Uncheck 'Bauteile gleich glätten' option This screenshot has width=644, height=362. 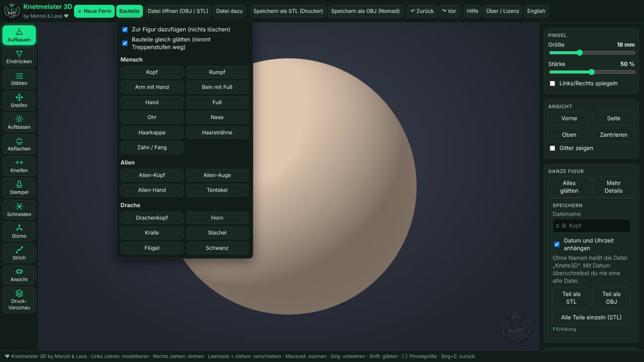point(125,43)
